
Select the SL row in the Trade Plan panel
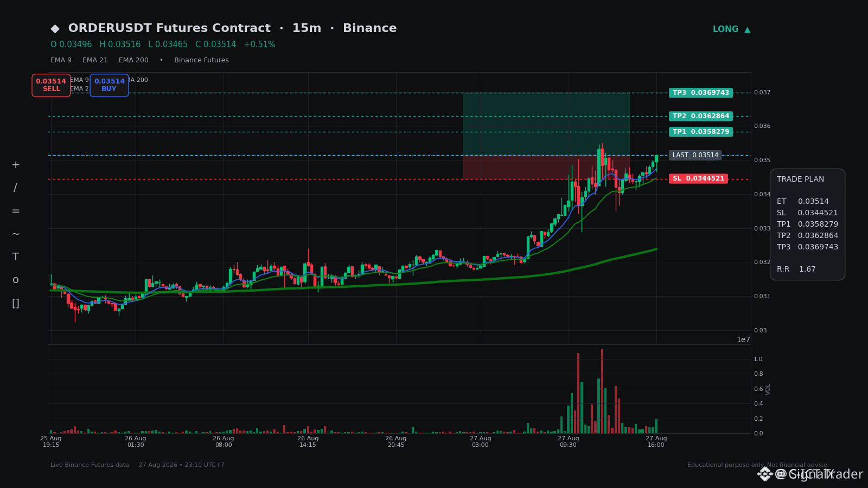807,213
